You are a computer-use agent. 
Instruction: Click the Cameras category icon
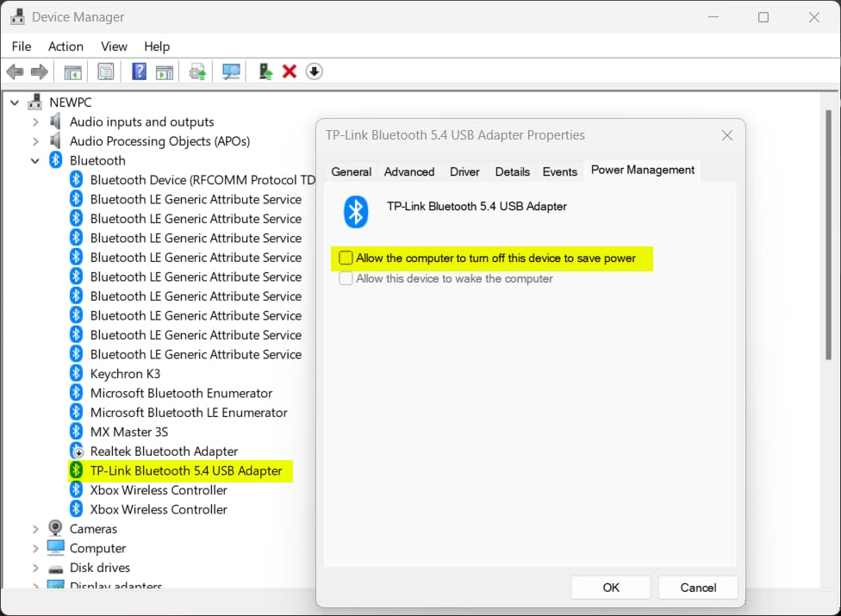pos(55,529)
